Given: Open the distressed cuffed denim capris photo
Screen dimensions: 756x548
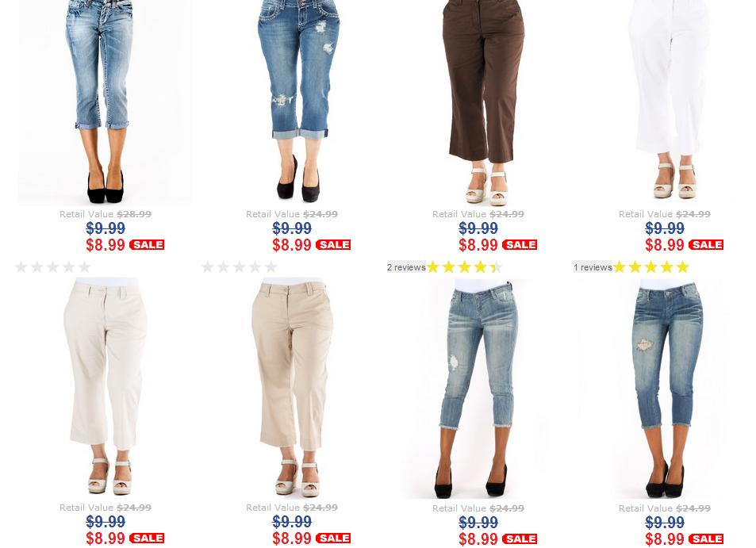Looking at the screenshot, I should point(292,102).
